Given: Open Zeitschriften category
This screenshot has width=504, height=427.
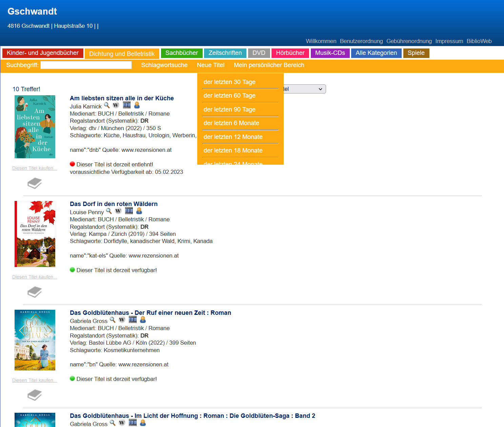Looking at the screenshot, I should tap(225, 53).
